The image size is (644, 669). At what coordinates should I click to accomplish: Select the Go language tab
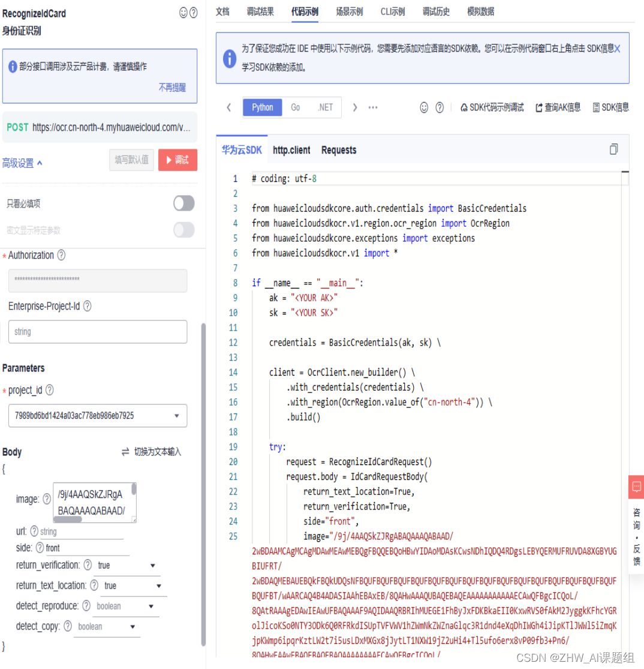296,107
